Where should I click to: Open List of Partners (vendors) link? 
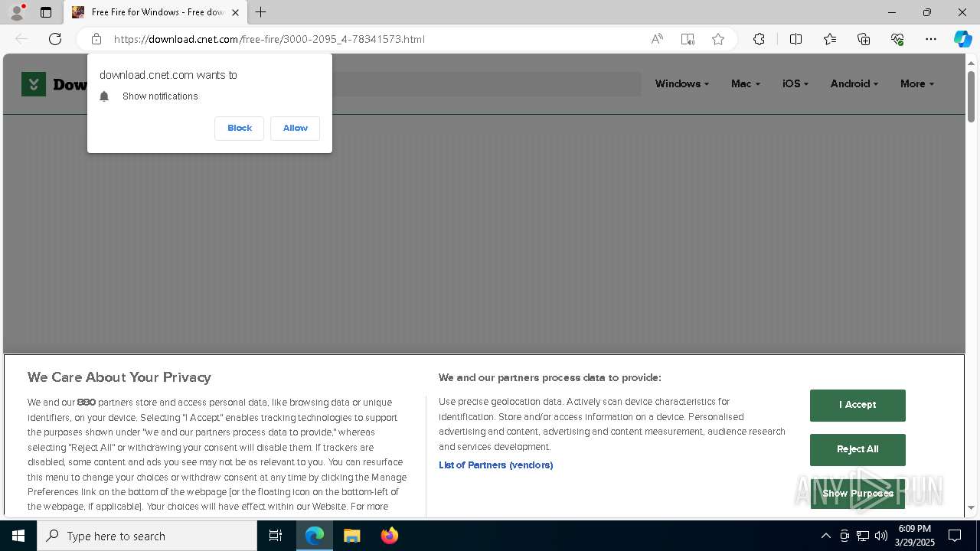pos(495,465)
